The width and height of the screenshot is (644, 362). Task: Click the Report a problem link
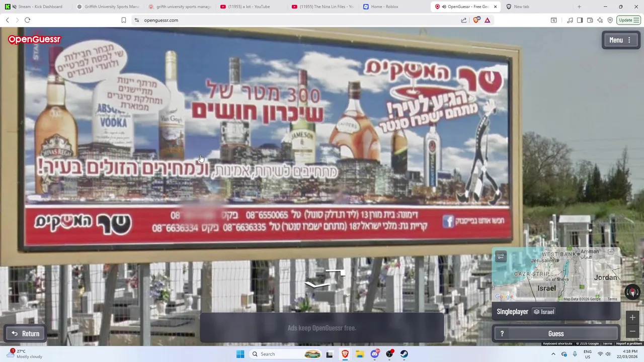[629, 343]
